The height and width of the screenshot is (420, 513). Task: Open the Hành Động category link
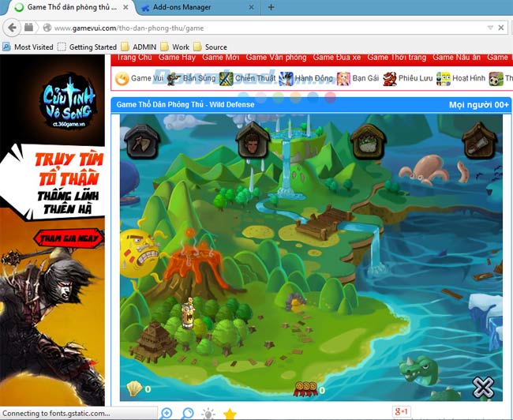(306, 78)
